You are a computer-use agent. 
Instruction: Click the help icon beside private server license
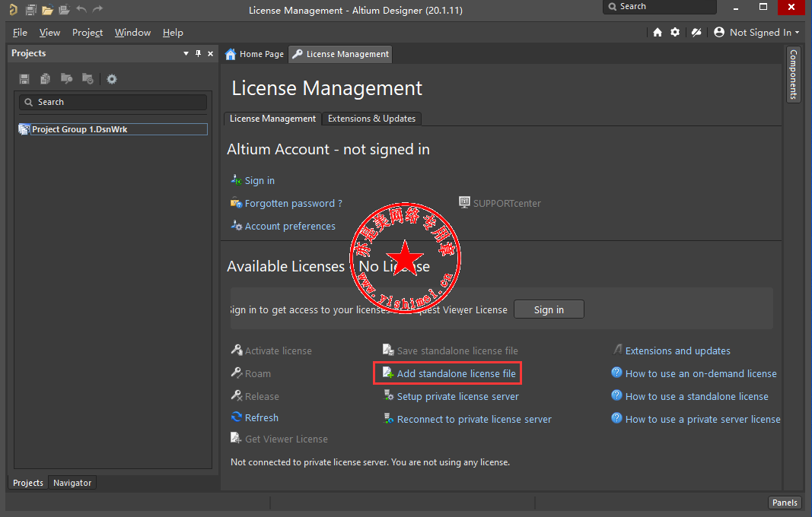pos(616,418)
